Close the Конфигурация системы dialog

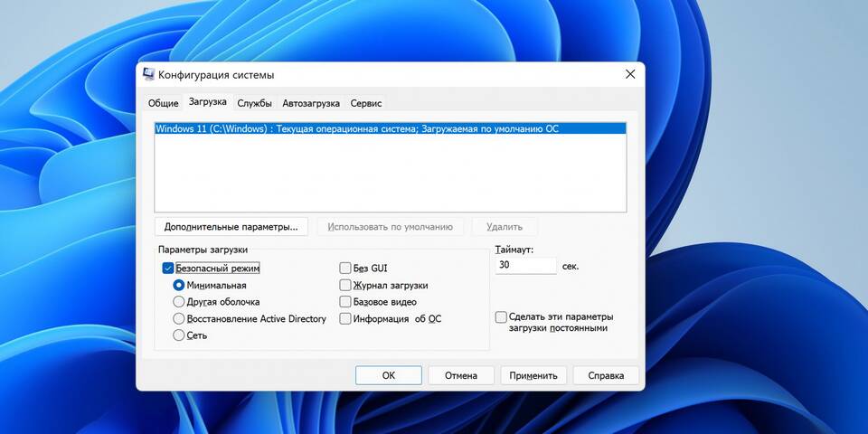click(x=629, y=74)
